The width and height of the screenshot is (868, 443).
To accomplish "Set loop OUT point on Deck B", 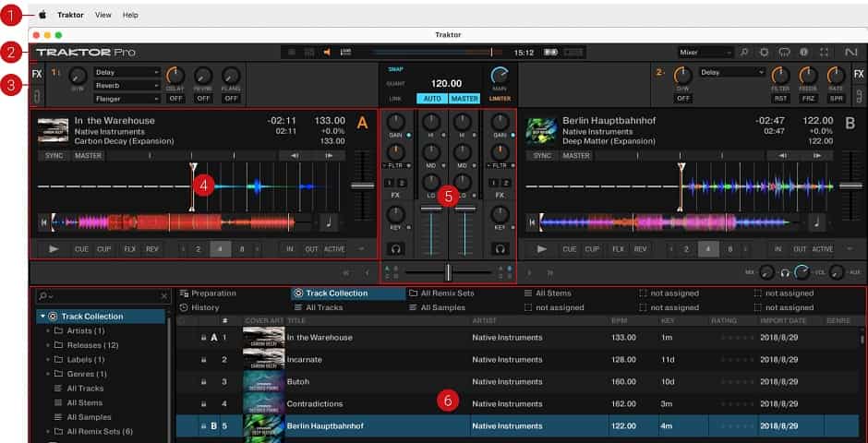I will pyautogui.click(x=800, y=249).
